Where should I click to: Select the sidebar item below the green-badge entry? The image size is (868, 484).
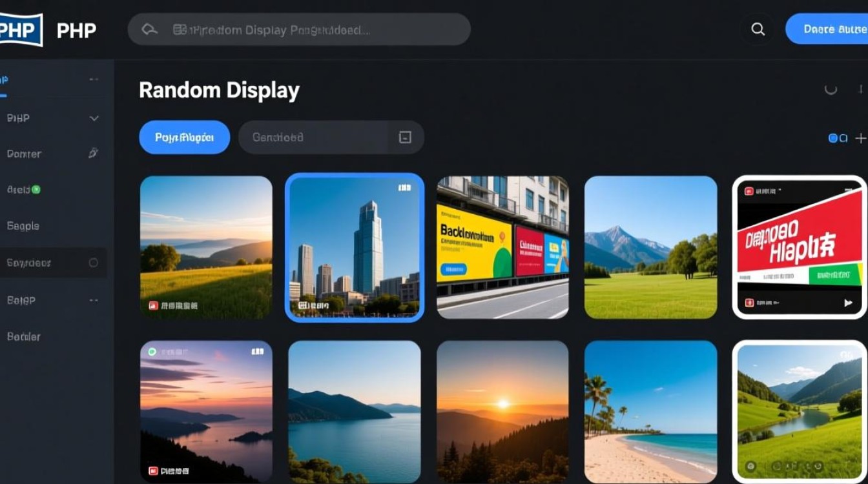(23, 226)
